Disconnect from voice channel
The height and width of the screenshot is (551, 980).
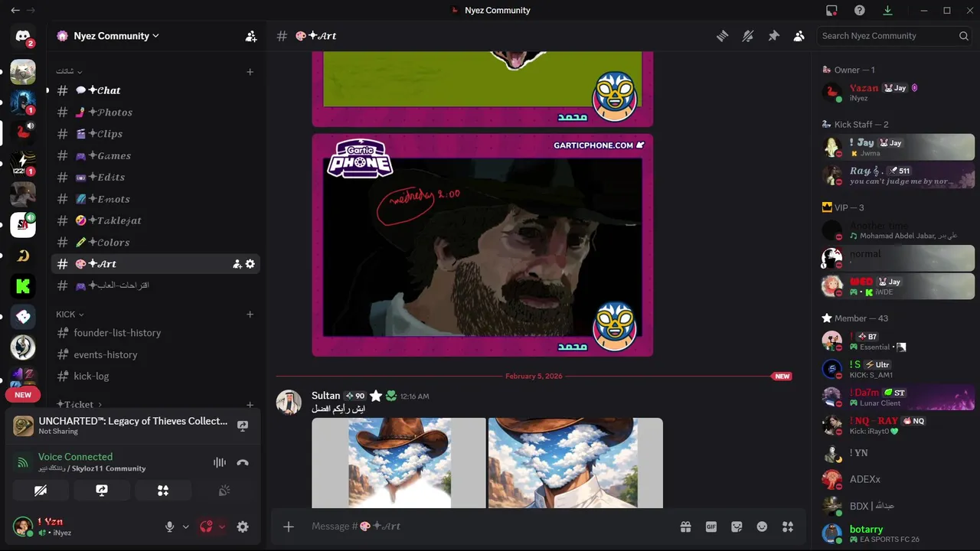point(243,462)
